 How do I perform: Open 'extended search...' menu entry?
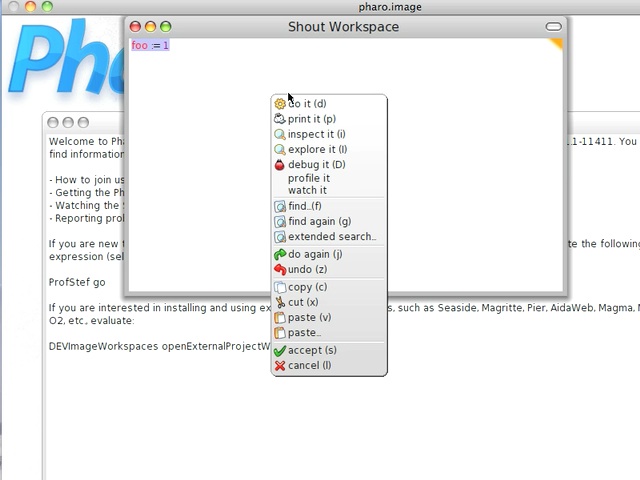pyautogui.click(x=329, y=237)
